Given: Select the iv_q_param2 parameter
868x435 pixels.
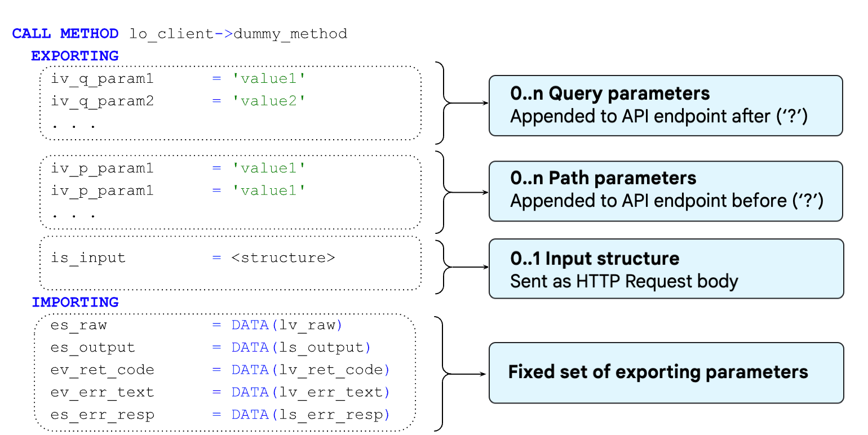Looking at the screenshot, I should (x=101, y=101).
